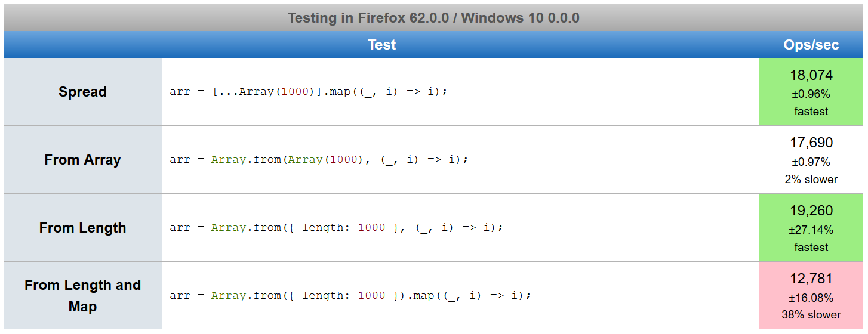The image size is (868, 334).
Task: Click the 17,690 ops/sec result cell
Action: click(x=811, y=160)
